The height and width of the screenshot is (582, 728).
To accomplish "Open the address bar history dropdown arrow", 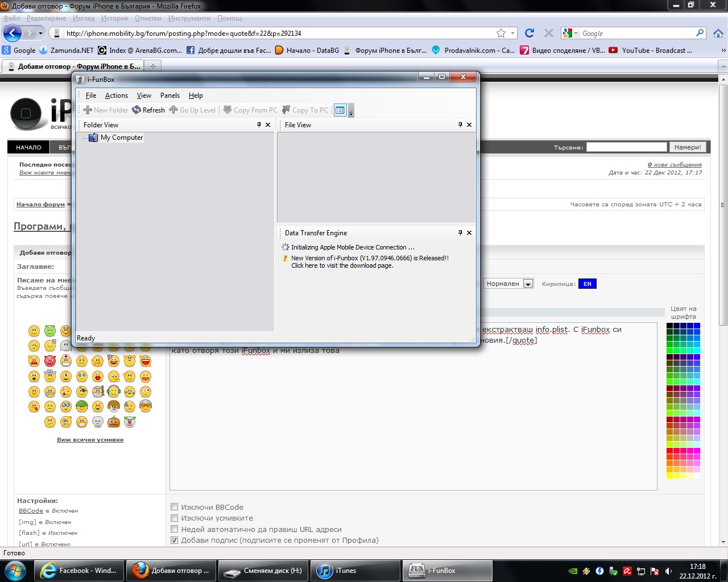I will [x=512, y=33].
